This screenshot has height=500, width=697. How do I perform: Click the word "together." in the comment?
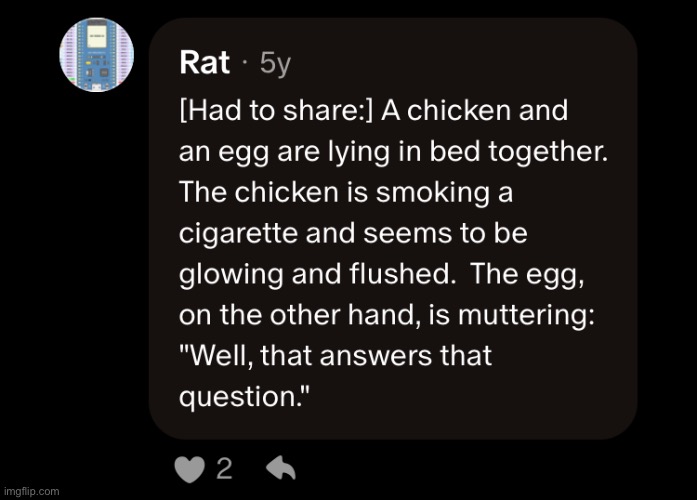[548, 151]
